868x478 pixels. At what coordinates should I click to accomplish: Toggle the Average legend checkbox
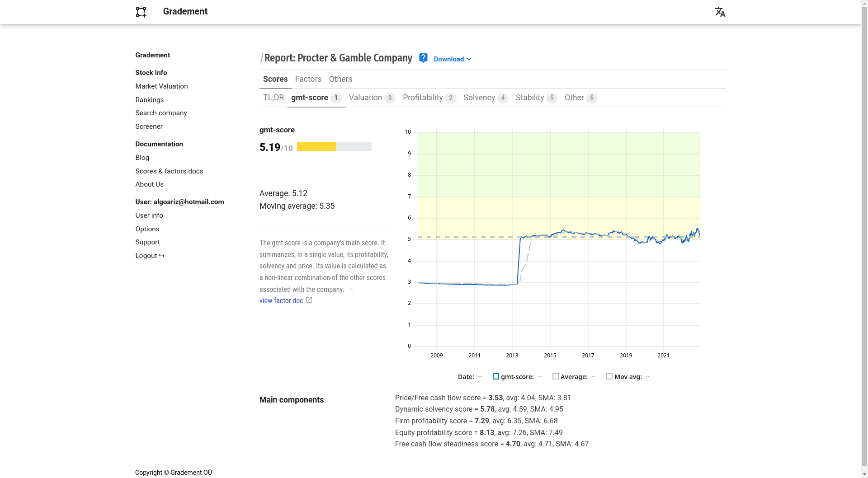pyautogui.click(x=556, y=376)
